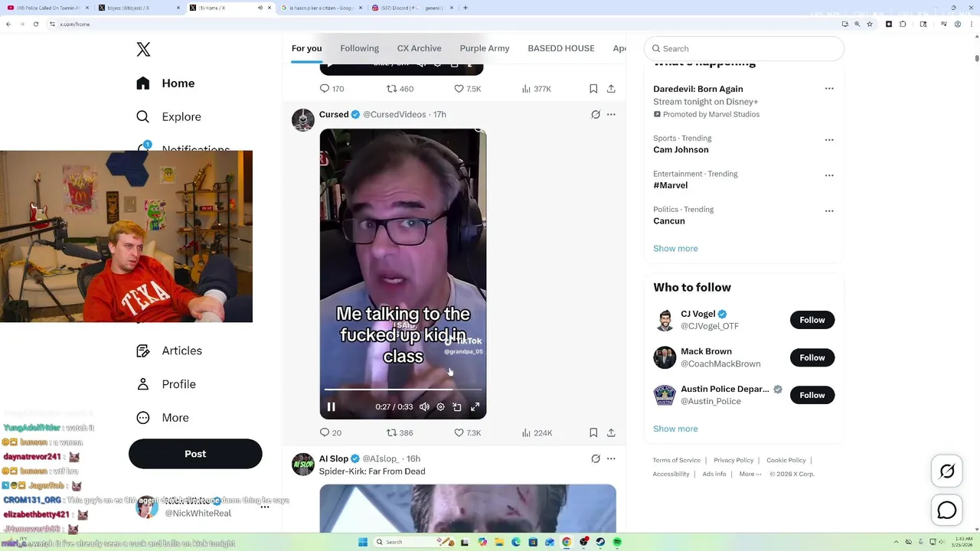
Task: View analytics showing 377K views
Action: pos(536,89)
